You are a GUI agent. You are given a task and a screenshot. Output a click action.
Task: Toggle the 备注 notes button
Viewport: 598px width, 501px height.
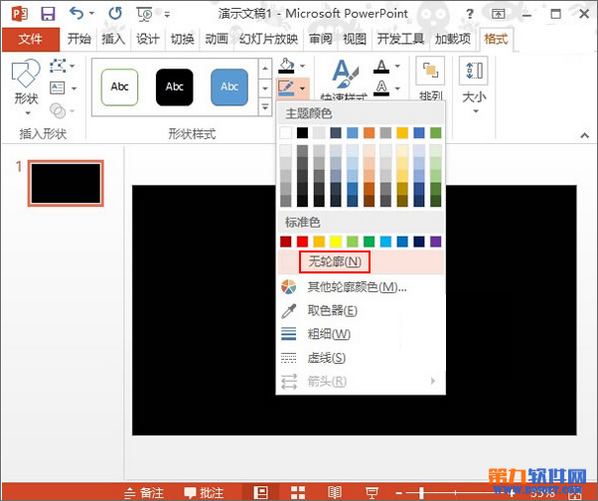pos(144,492)
